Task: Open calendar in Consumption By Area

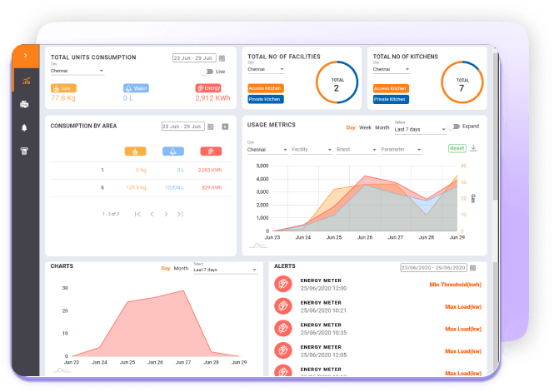Action: point(211,127)
